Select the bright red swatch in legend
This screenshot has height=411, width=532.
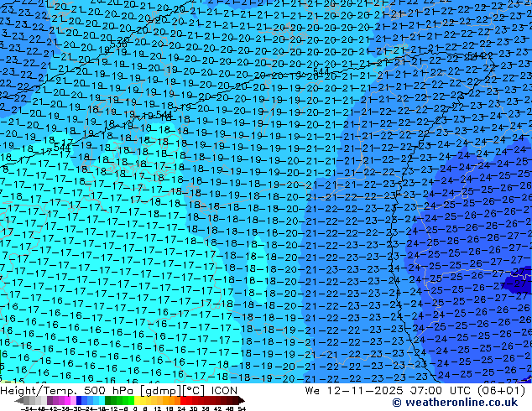pos(183,400)
